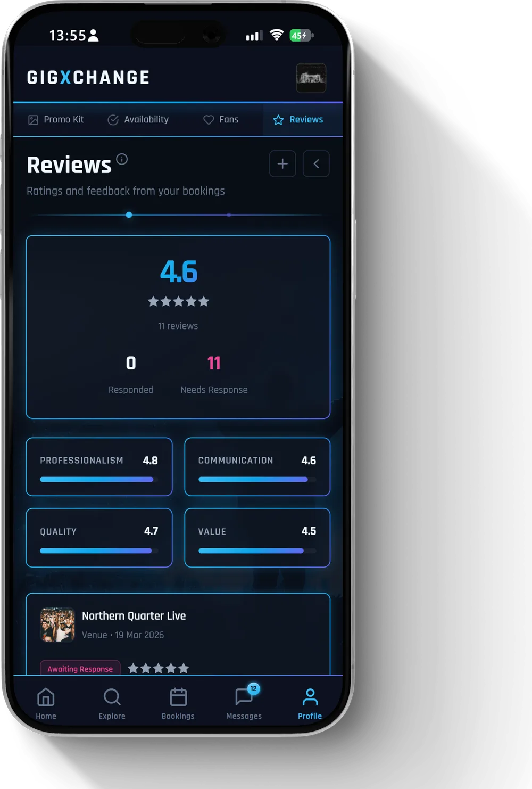This screenshot has width=532, height=789.
Task: Click the Professionalism progress bar
Action: coord(99,480)
